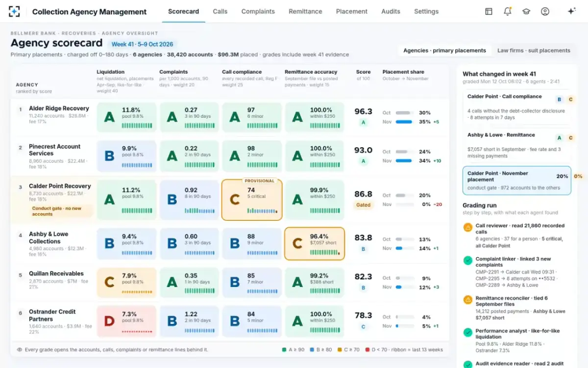Image resolution: width=588 pixels, height=368 pixels.
Task: Open Quillan liquidation grade C cell
Action: tap(126, 283)
